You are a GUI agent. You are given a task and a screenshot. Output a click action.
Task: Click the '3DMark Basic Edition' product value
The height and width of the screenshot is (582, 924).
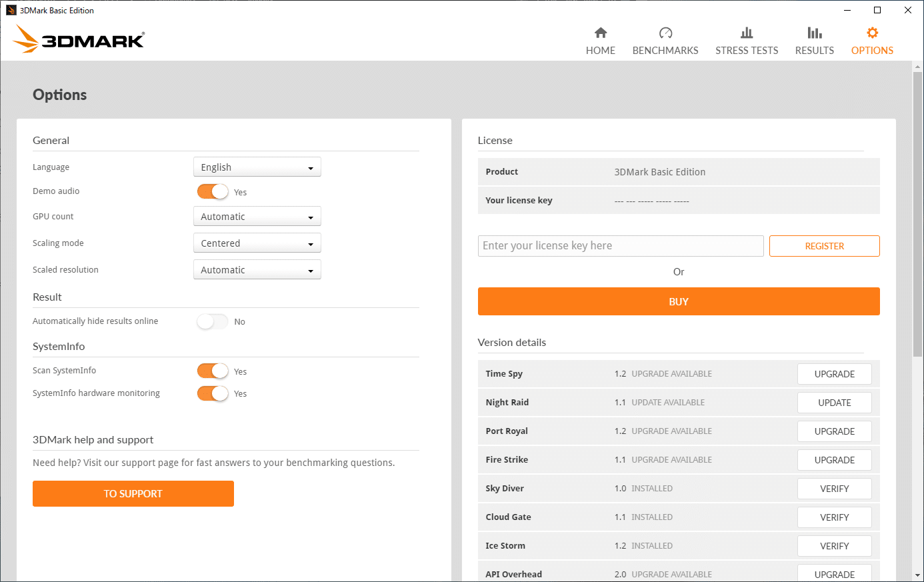click(660, 172)
